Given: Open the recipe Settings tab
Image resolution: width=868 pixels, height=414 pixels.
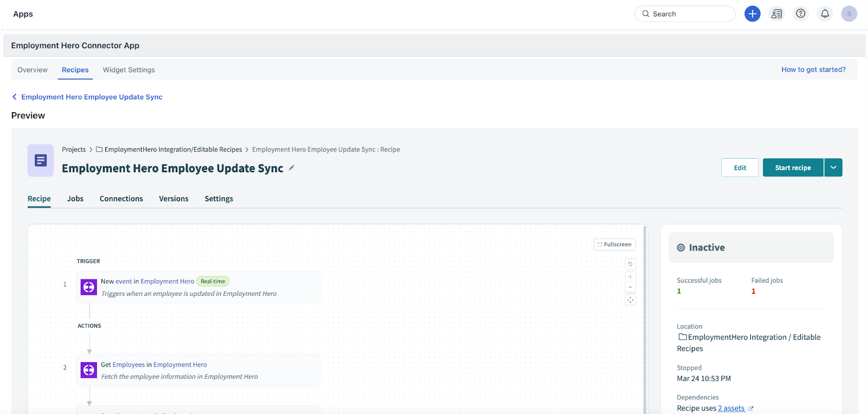Looking at the screenshot, I should 219,199.
